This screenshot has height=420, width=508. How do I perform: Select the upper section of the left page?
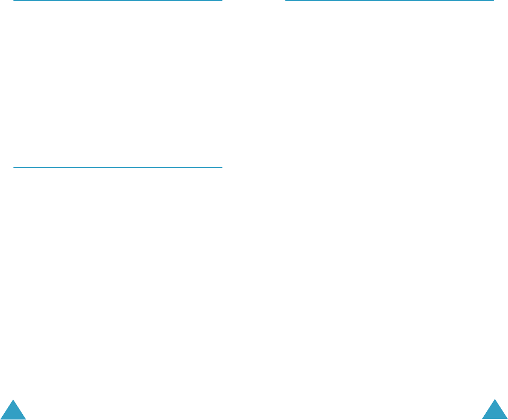click(x=118, y=84)
